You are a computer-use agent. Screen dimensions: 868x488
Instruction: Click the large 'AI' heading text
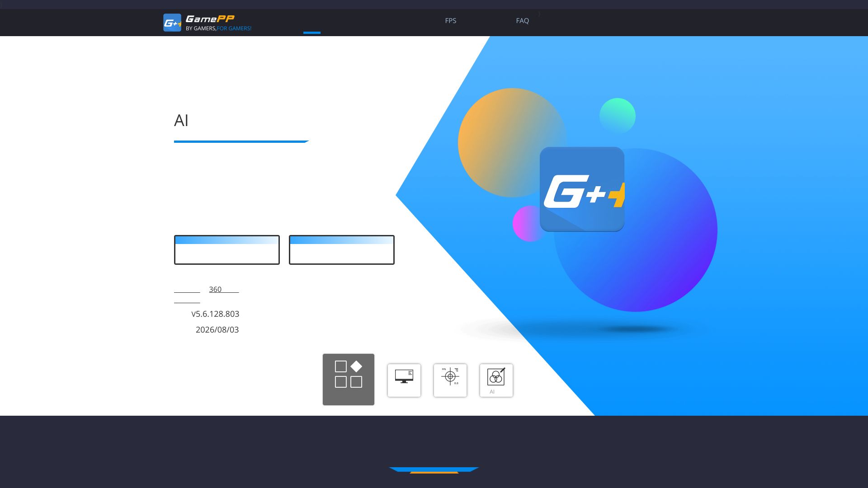pos(181,121)
